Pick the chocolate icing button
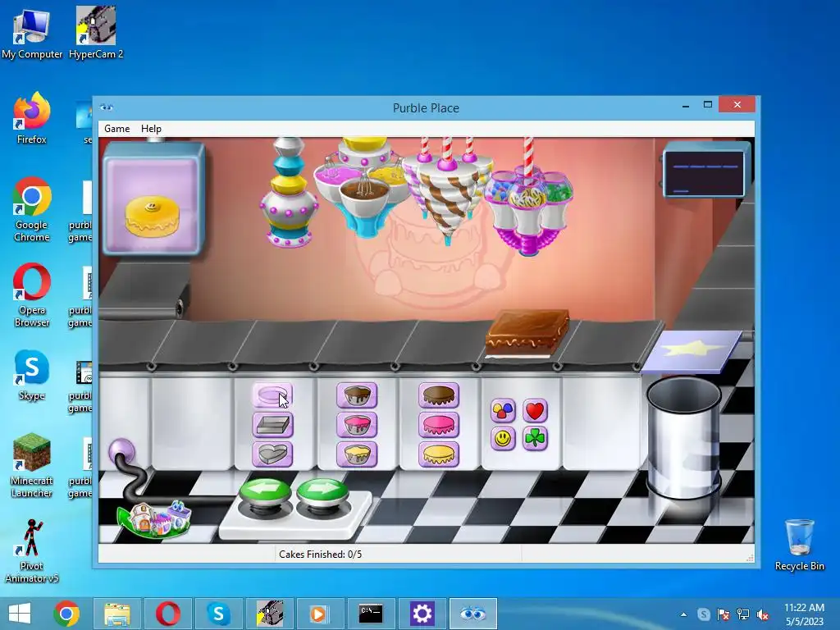The image size is (840, 630). (x=439, y=395)
